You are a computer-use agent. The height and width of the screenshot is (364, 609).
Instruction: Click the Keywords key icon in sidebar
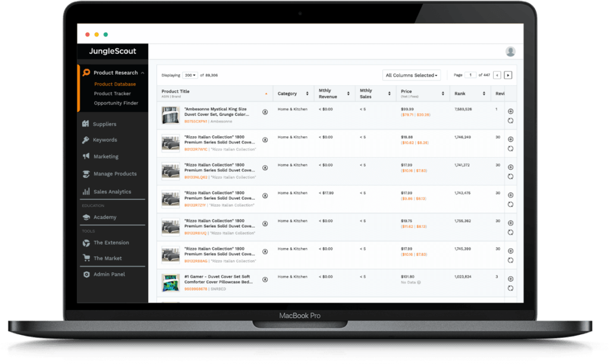(x=86, y=140)
